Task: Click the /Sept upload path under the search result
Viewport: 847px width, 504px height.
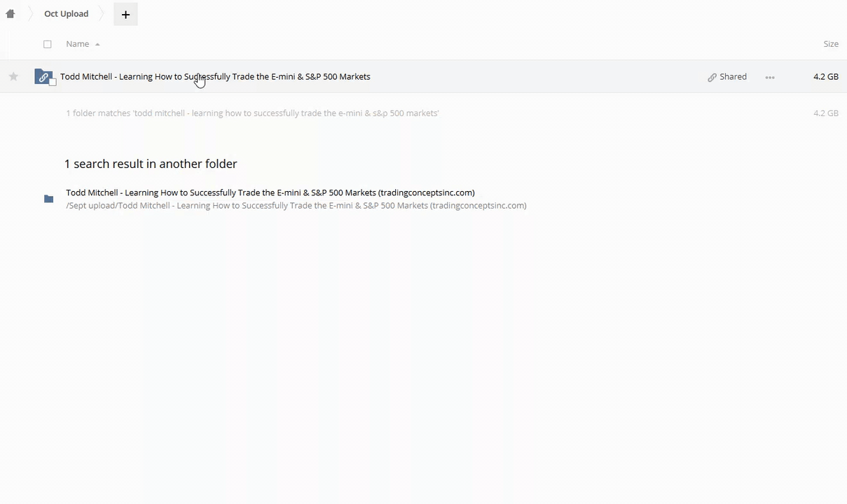Action: (x=296, y=206)
